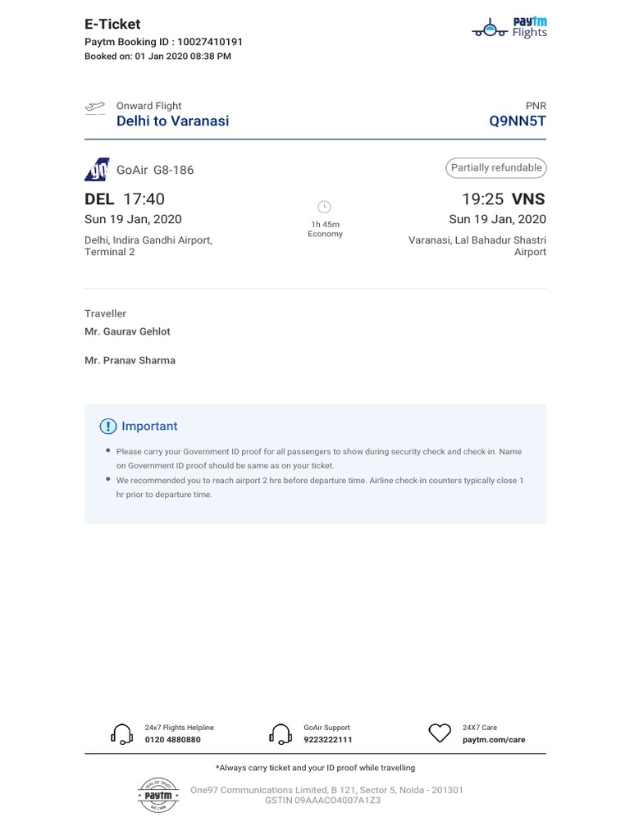The width and height of the screenshot is (630, 840).
Task: Click the DEL 17:40 departure time
Action: (x=125, y=199)
